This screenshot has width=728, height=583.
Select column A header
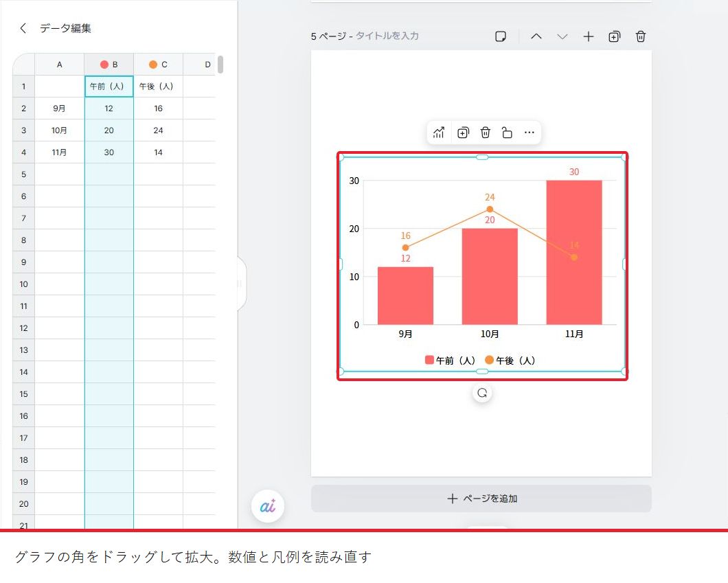point(60,65)
